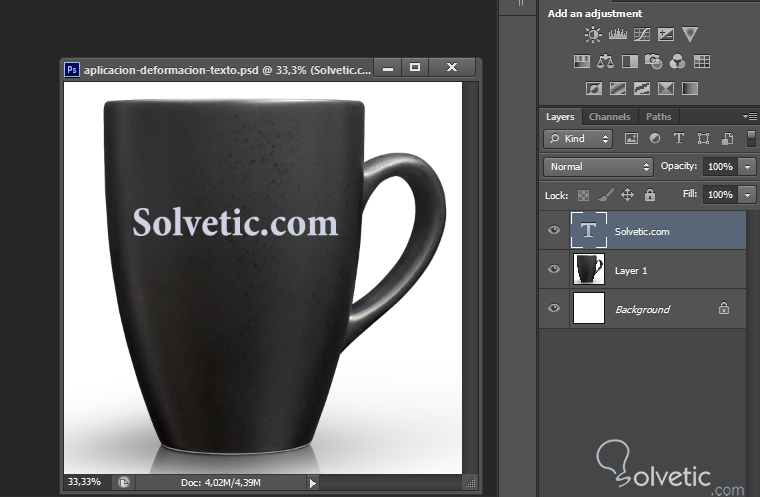Add a Threshold adjustment
760x497 pixels.
[x=642, y=89]
